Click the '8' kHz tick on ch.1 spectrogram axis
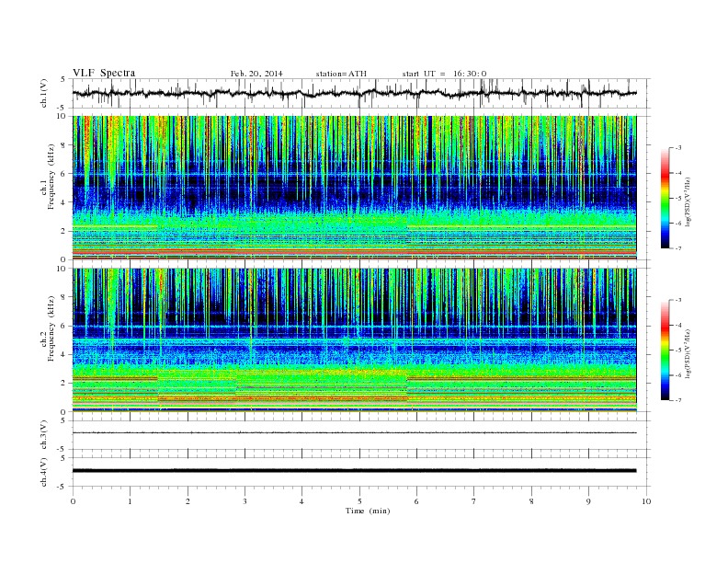Image resolution: width=728 pixels, height=563 pixels. pyautogui.click(x=64, y=145)
